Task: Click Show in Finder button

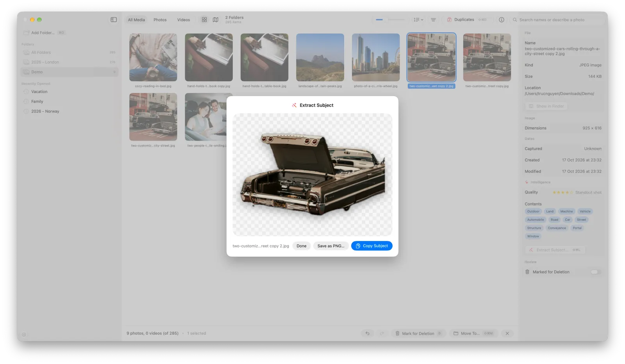Action: pyautogui.click(x=546, y=106)
